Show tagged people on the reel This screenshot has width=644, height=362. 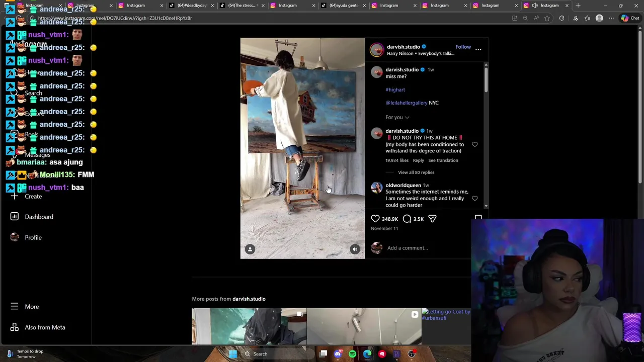tap(250, 249)
